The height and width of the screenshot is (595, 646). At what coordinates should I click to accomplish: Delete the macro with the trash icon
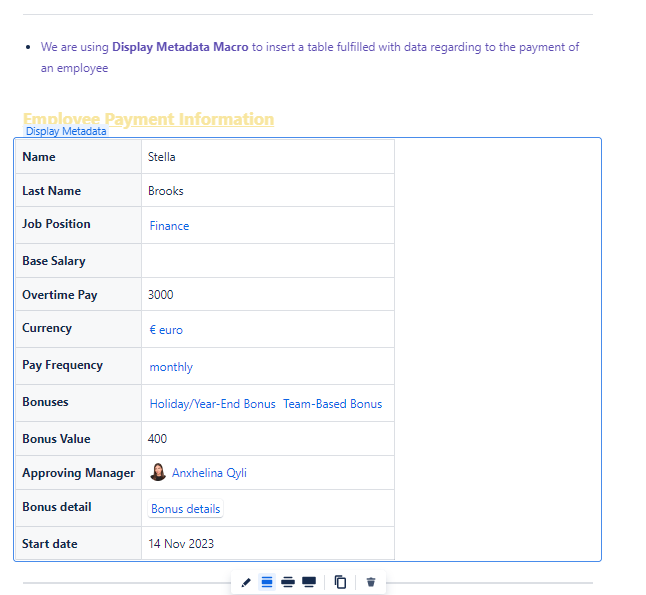(371, 582)
